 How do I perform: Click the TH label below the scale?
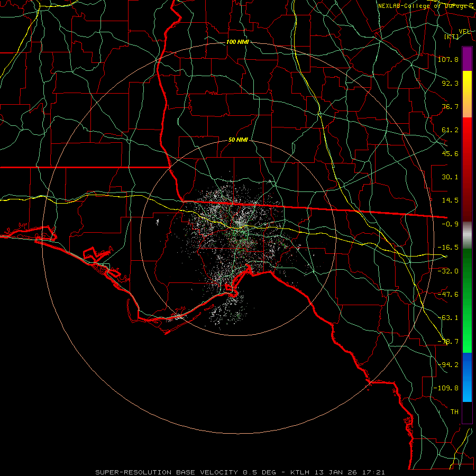454,411
